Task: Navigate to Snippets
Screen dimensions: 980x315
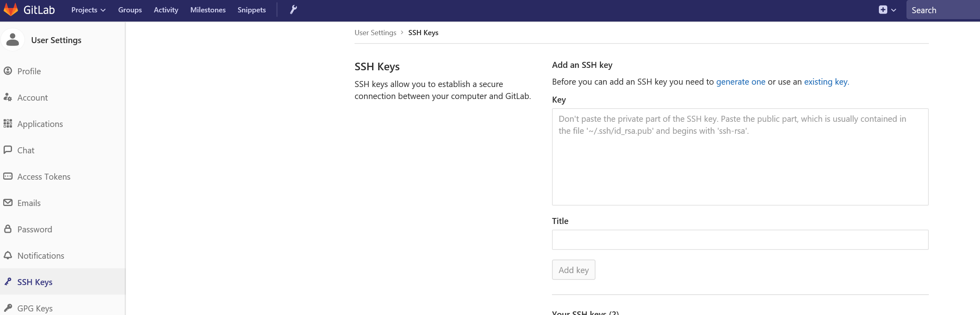Action: pos(251,10)
